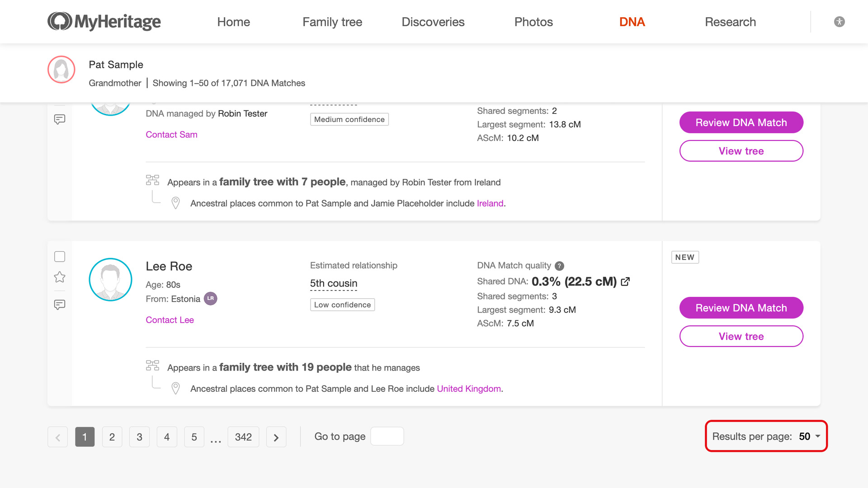Click the location pin beside United Kingdom places
Screen dimensions: 868x488
tap(176, 388)
